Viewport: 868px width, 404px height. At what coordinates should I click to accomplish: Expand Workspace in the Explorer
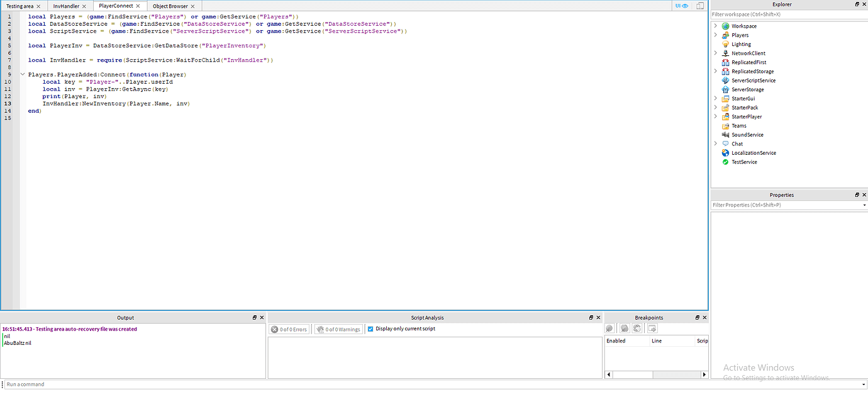point(715,26)
